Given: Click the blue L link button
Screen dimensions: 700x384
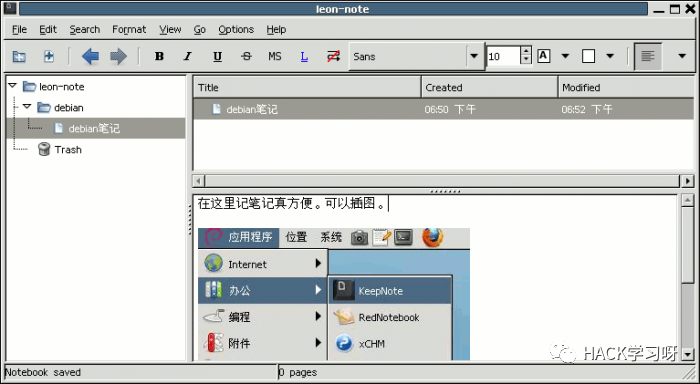Looking at the screenshot, I should (304, 56).
